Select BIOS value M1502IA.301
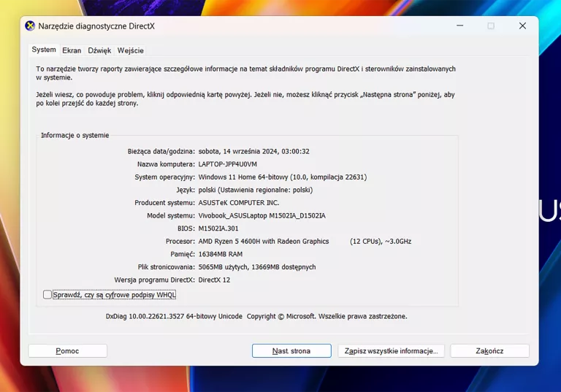The height and width of the screenshot is (392, 561). [218, 228]
